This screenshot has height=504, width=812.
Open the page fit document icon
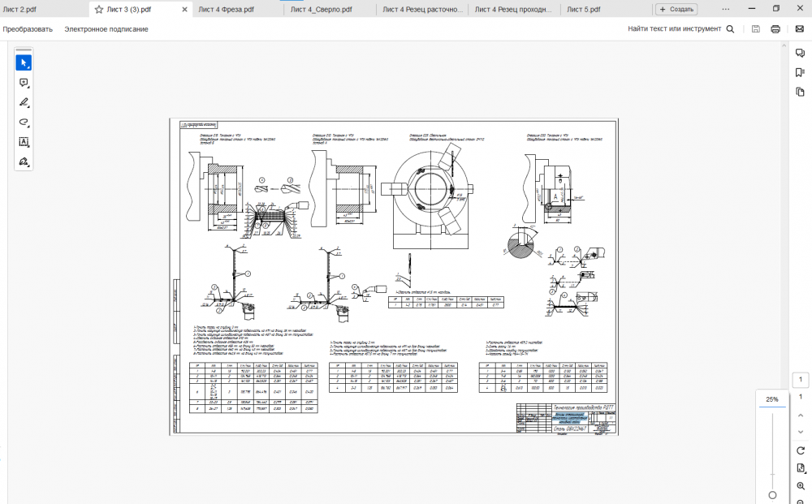coord(801,468)
